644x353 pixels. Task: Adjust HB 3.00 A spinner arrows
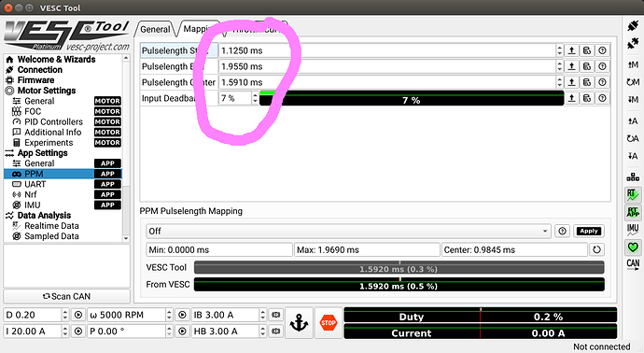coord(263,331)
